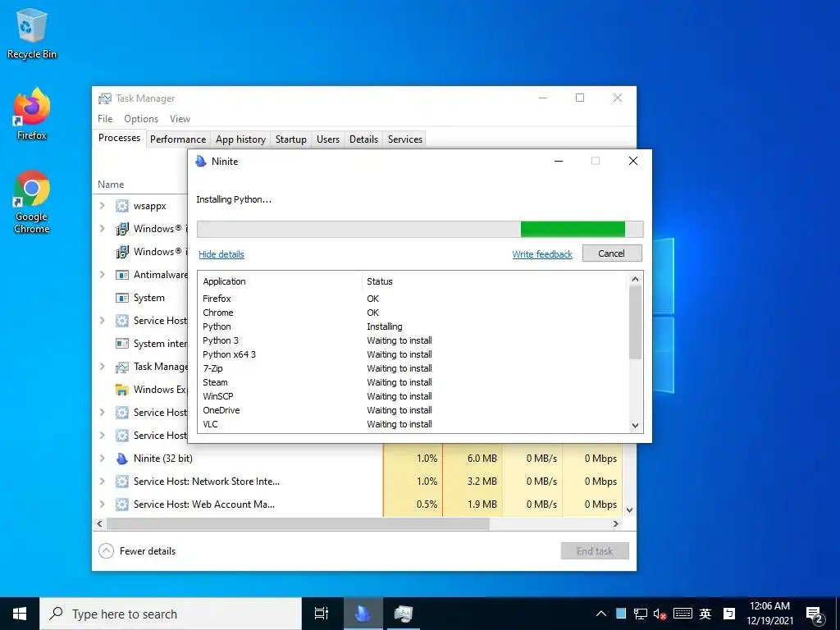Viewport: 840px width, 630px height.
Task: Click the Ninite logo in its title bar
Action: coord(201,162)
